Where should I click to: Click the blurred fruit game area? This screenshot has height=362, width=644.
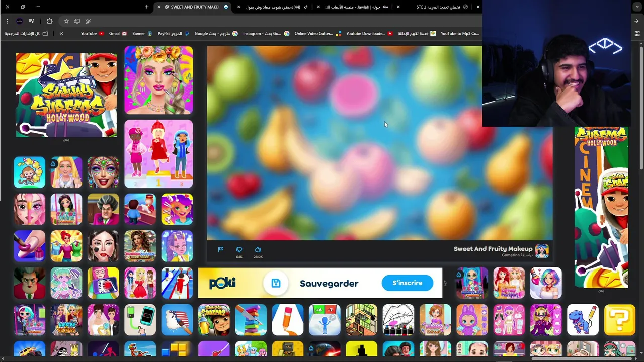tap(379, 143)
